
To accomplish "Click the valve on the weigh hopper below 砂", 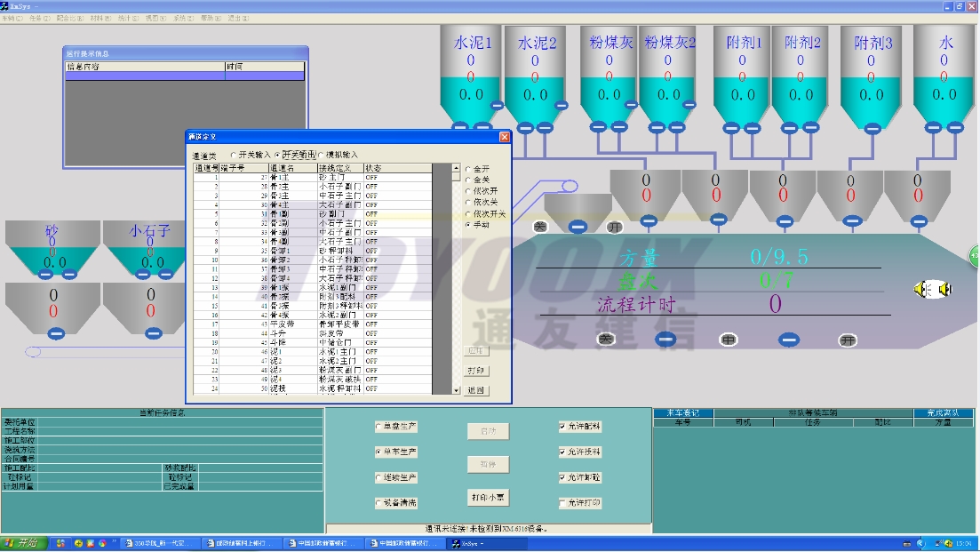I will [x=56, y=334].
